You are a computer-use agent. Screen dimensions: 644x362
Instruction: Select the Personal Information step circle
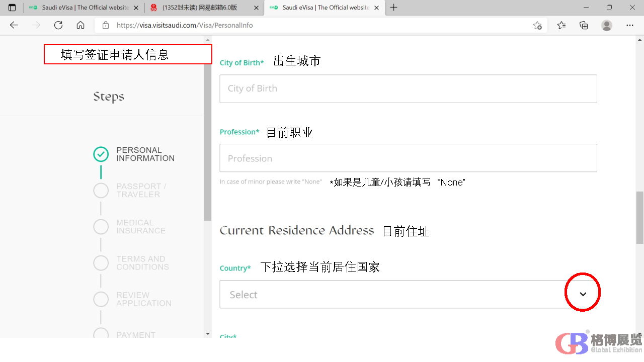(101, 154)
